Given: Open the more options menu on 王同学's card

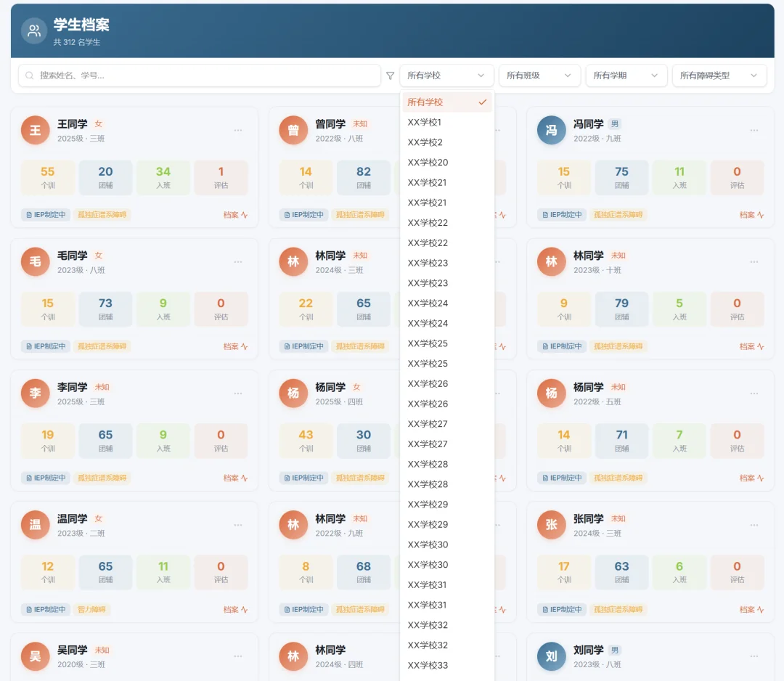Looking at the screenshot, I should tap(238, 130).
